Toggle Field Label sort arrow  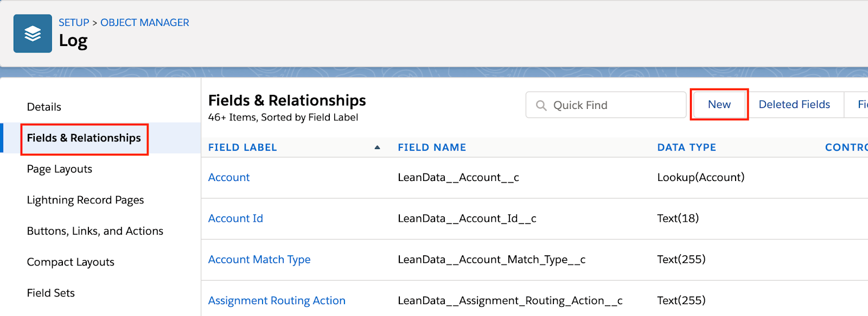click(x=377, y=147)
